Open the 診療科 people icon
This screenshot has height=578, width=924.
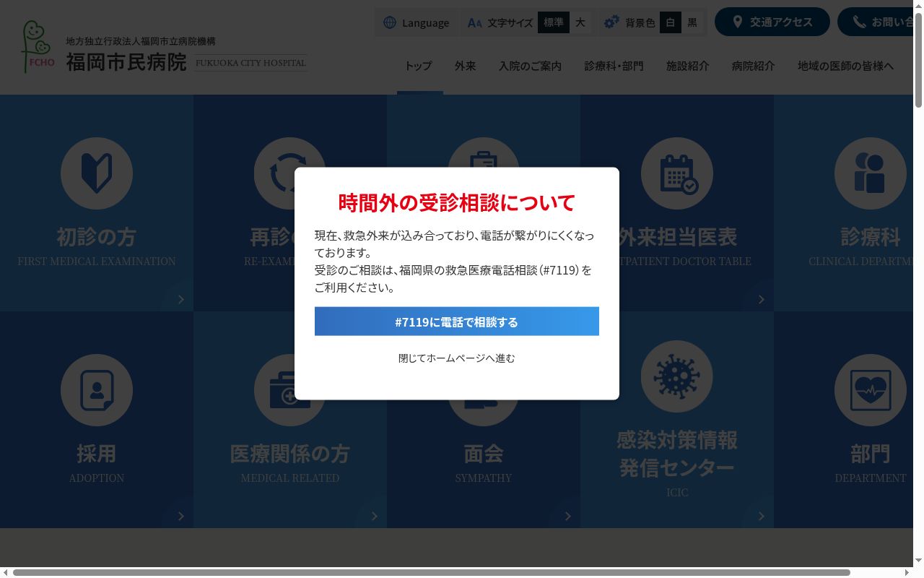[x=871, y=173]
